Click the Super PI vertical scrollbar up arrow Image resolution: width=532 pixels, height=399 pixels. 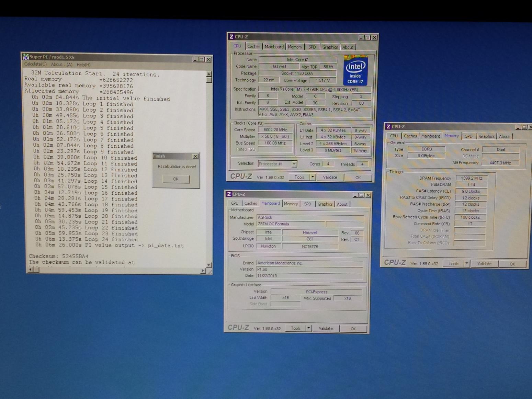pos(209,74)
